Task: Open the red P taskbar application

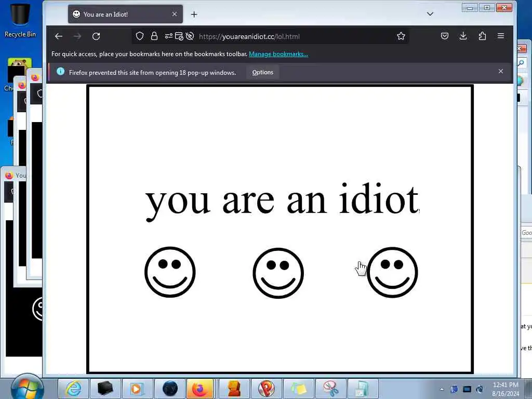Action: [267, 389]
